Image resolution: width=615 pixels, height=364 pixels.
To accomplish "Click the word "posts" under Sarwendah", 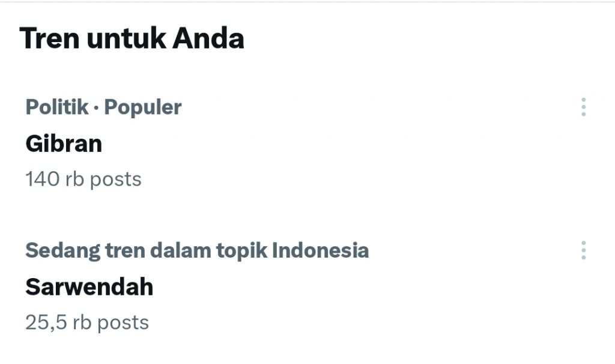I will (123, 322).
